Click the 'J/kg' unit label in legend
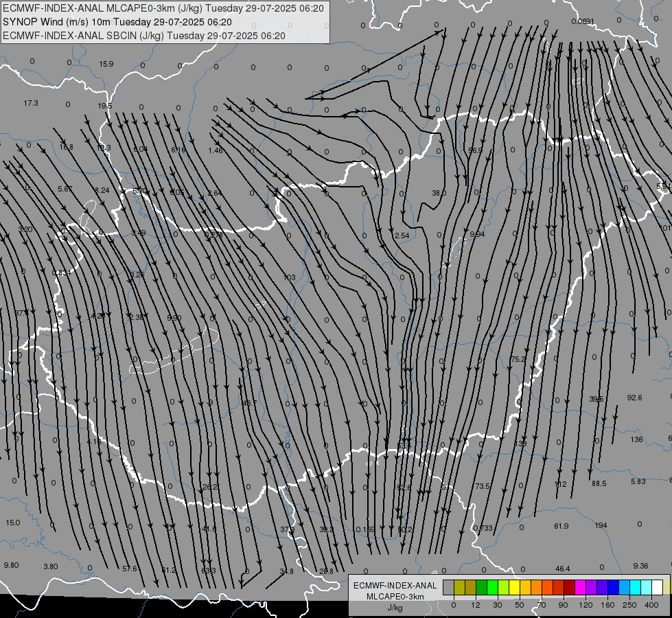 tap(395, 608)
